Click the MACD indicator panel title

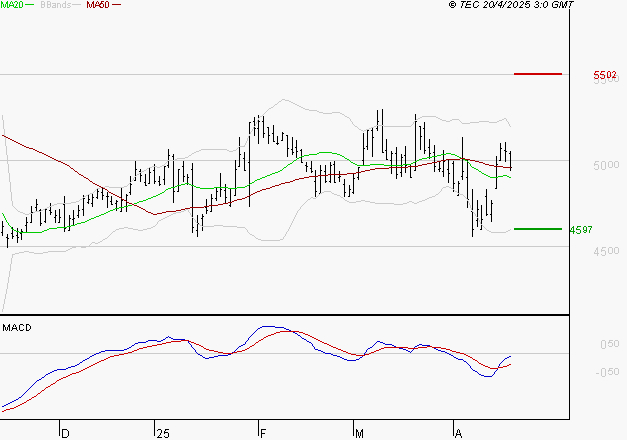point(16,327)
